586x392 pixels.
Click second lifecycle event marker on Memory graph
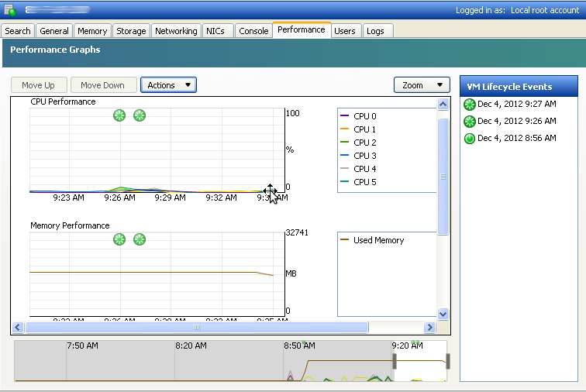(140, 239)
